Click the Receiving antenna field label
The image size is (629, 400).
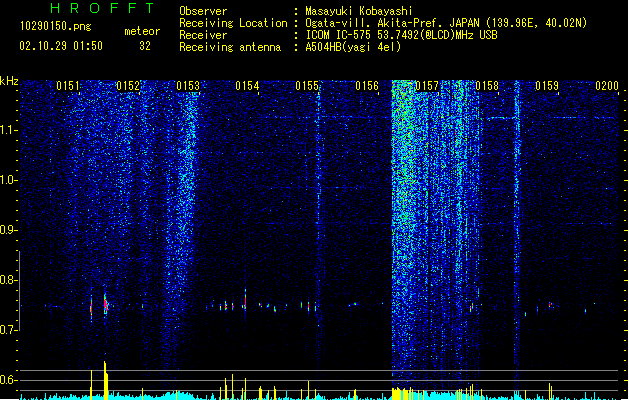point(230,47)
